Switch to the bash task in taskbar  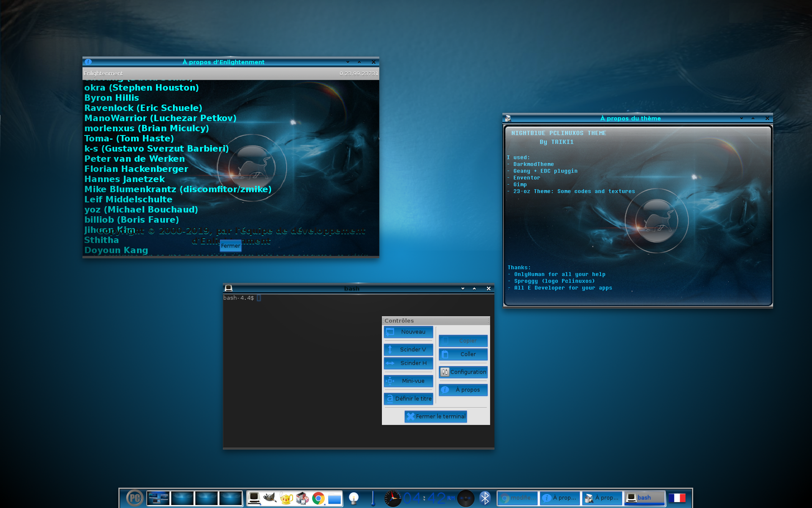[x=645, y=498]
